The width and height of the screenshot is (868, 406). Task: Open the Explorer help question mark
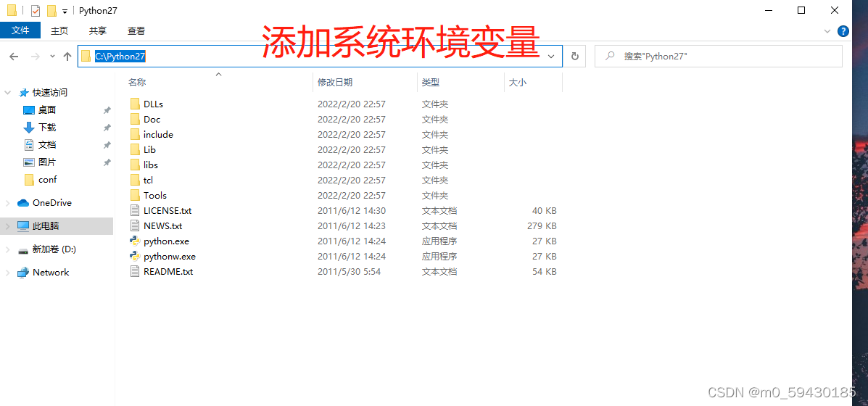click(843, 31)
